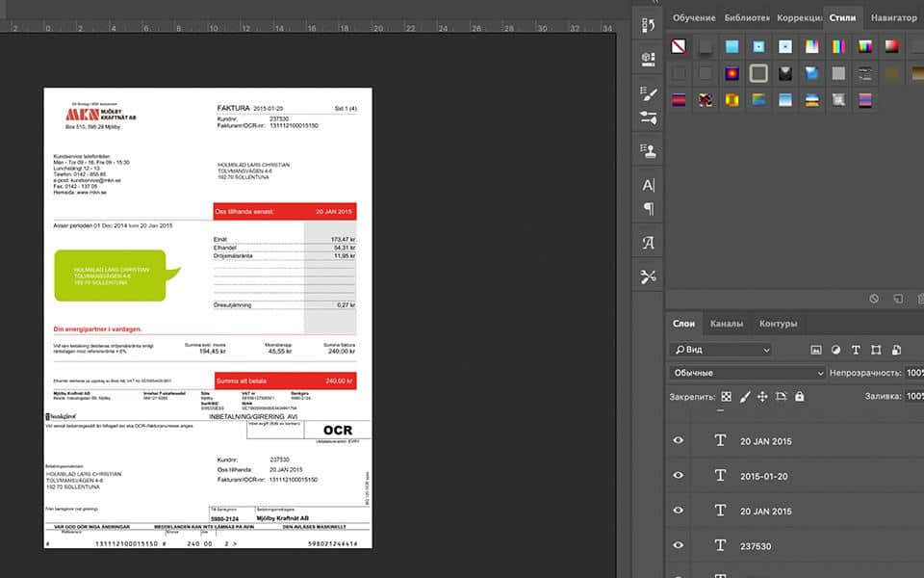Switch to the Библиотеки tab
The height and width of the screenshot is (578, 924).
click(x=747, y=17)
